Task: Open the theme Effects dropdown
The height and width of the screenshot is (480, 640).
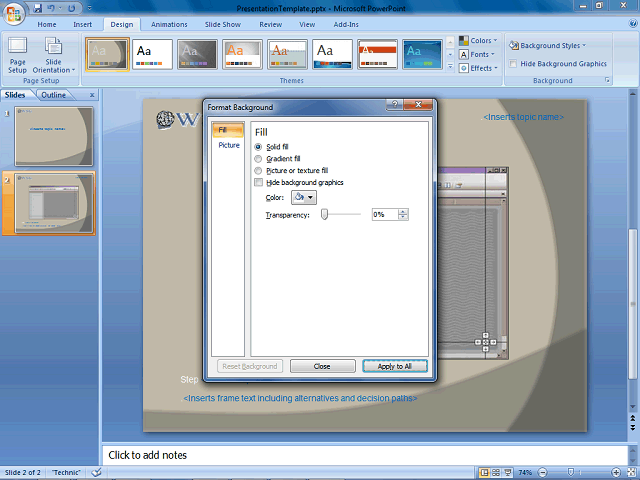Action: (x=478, y=68)
